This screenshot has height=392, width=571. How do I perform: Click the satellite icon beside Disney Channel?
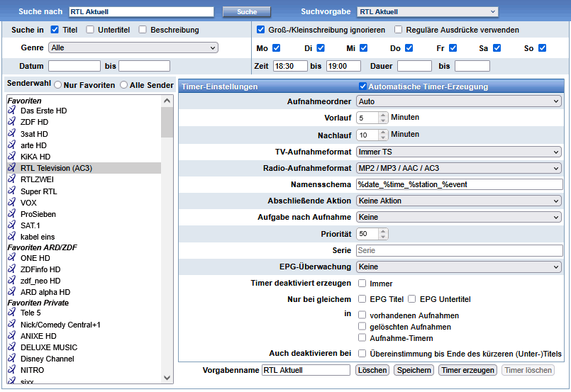tap(12, 358)
